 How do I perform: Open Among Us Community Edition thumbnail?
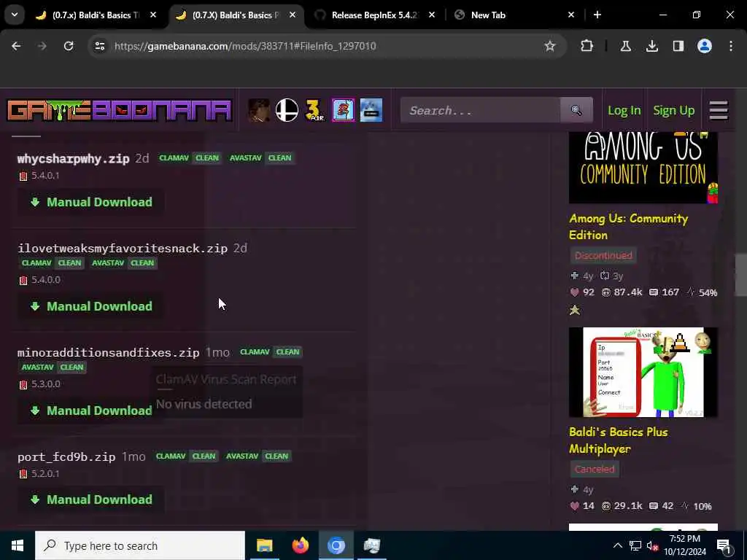643,168
